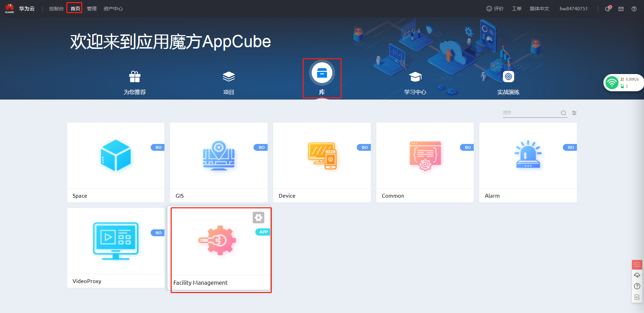Click the Alarm card title text
This screenshot has height=313, width=644.
[492, 196]
